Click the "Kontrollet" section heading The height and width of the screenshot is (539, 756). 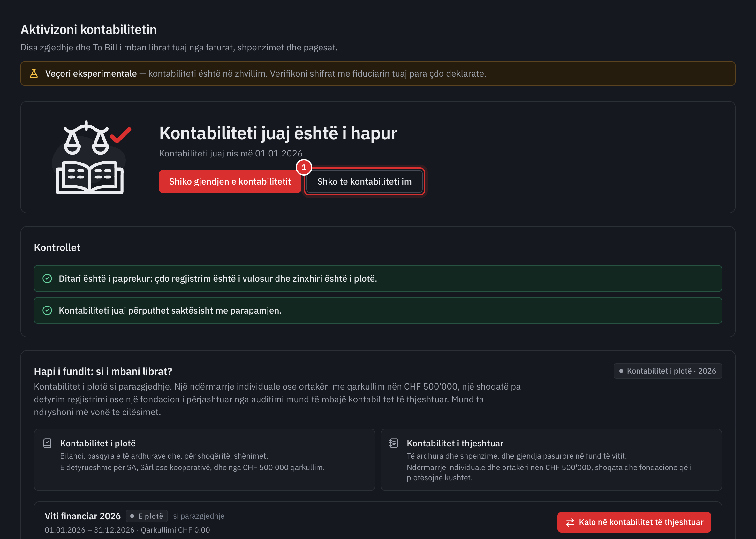57,247
